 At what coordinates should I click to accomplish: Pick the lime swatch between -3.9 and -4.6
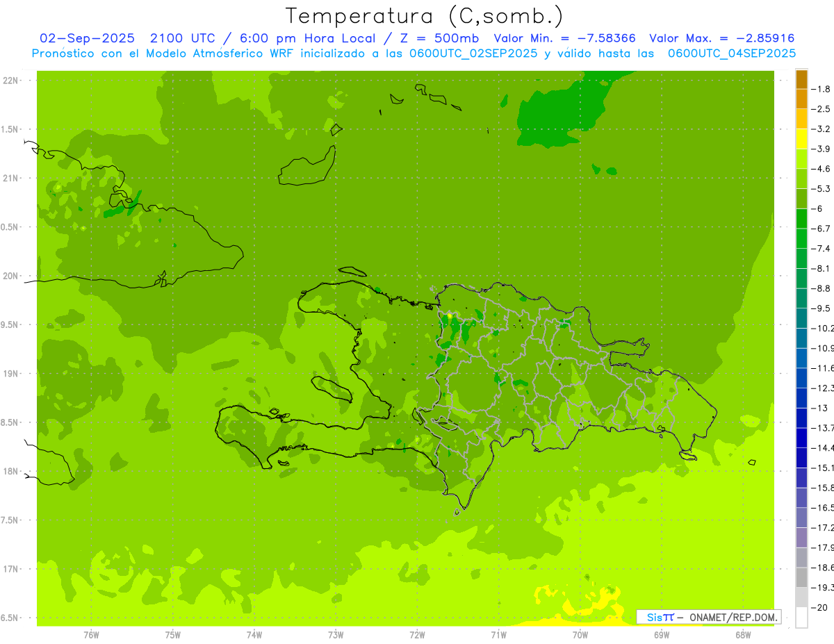point(801,159)
